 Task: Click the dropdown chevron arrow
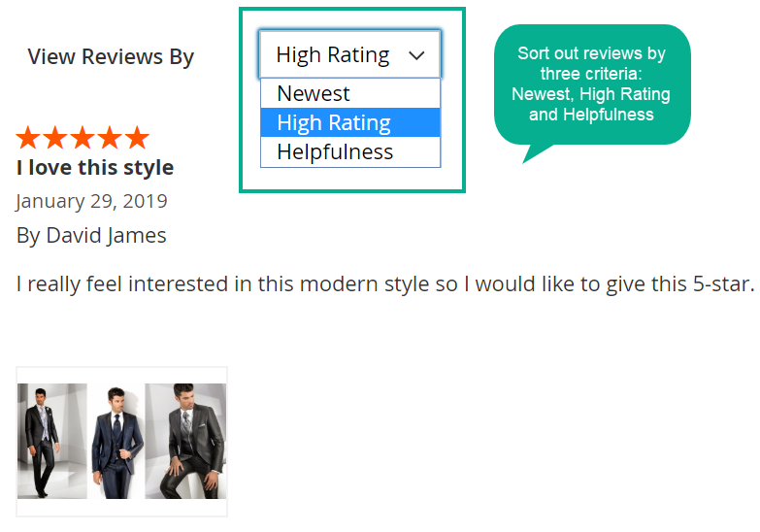point(416,55)
